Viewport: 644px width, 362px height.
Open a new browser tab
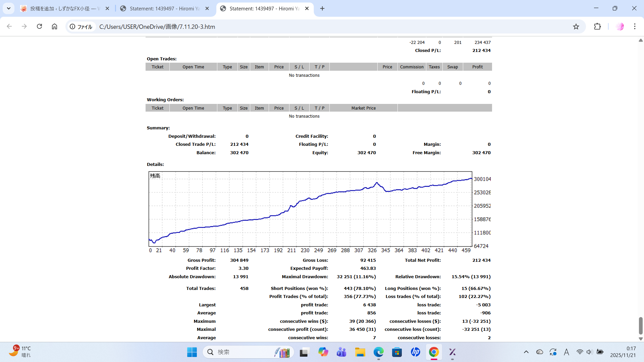click(x=322, y=8)
